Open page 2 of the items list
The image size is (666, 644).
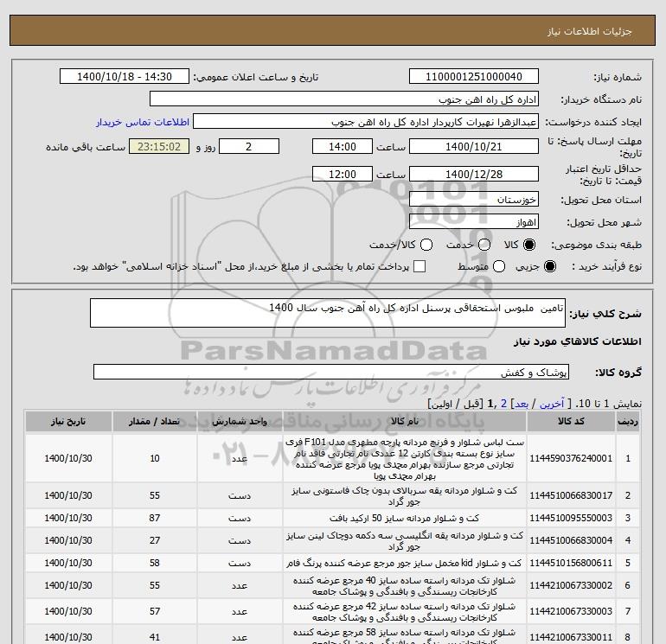[x=503, y=404]
